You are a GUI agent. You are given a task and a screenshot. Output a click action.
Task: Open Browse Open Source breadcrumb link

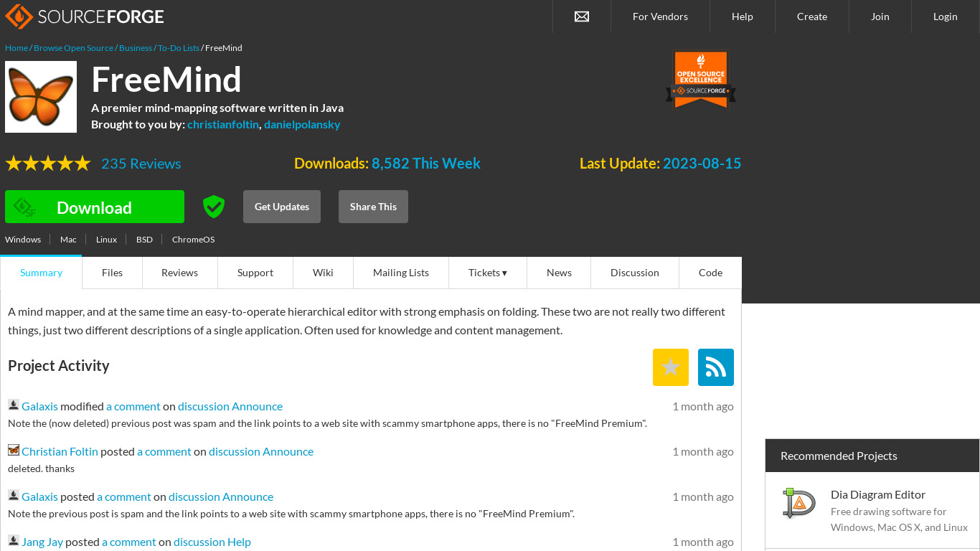coord(73,48)
